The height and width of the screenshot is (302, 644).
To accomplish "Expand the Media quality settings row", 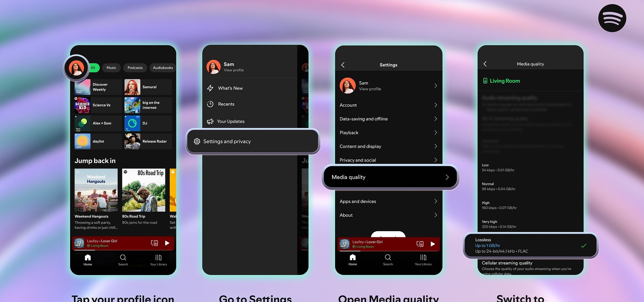I will tap(390, 177).
